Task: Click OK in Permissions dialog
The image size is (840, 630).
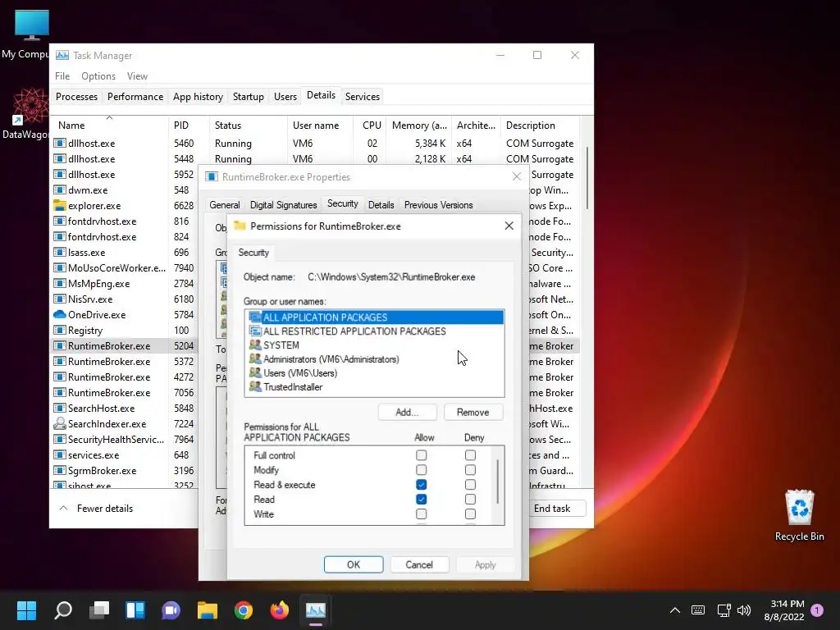Action: click(x=354, y=564)
